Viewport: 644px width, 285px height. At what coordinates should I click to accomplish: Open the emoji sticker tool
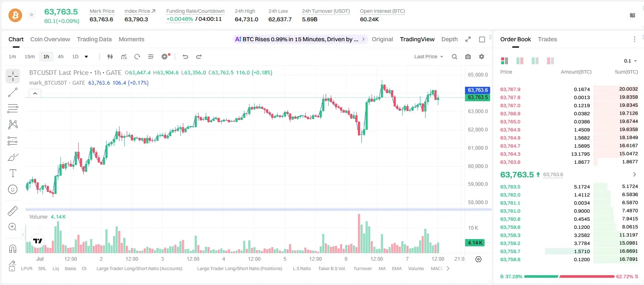(13, 189)
